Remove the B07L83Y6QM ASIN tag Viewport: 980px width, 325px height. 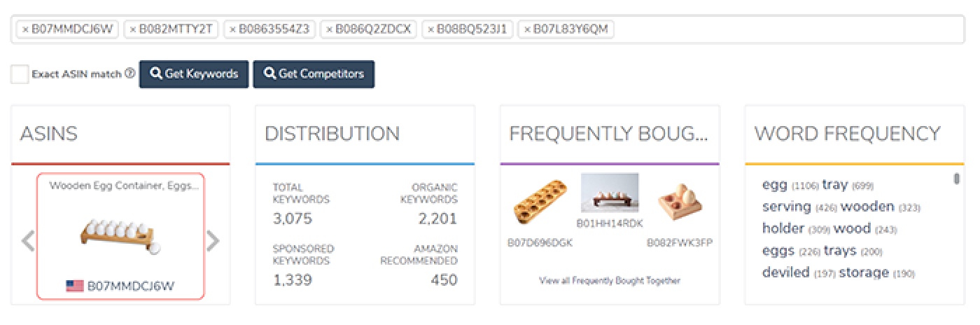coord(527,29)
